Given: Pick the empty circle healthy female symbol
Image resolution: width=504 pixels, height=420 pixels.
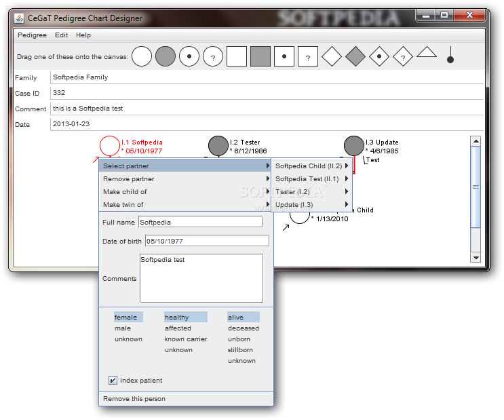Looking at the screenshot, I should 141,56.
